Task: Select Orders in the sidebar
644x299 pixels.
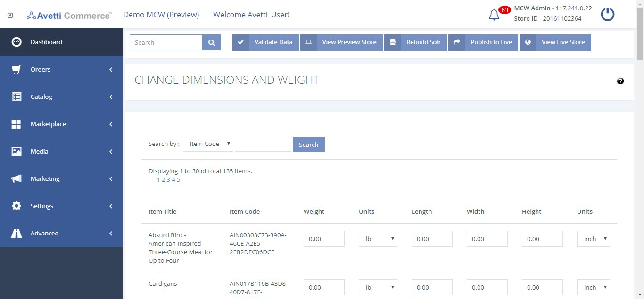Action: 61,69
